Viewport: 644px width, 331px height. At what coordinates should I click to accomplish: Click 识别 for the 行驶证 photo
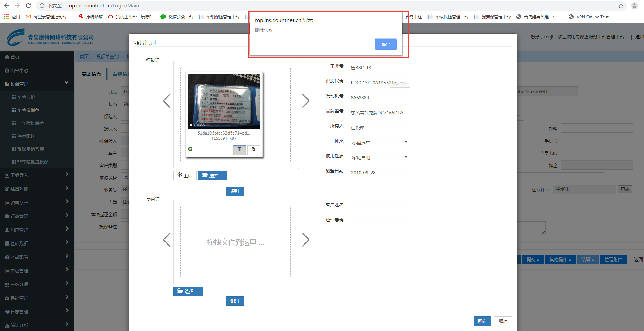(x=235, y=191)
